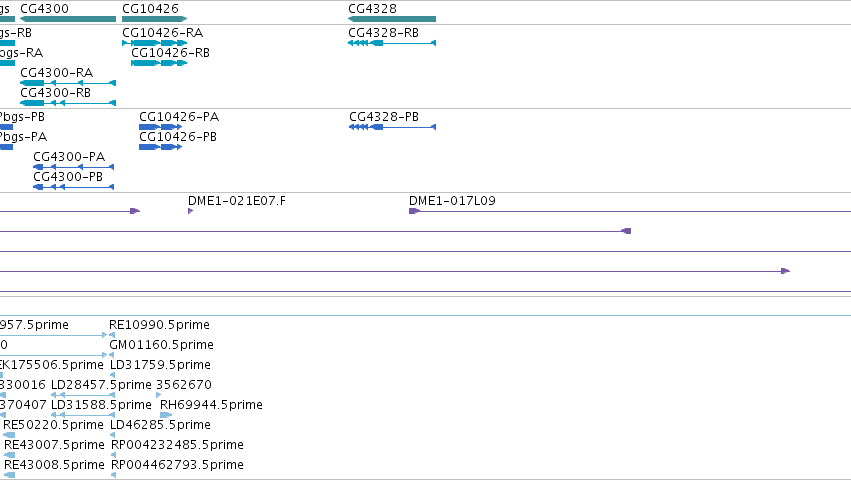Screen dimensions: 851x480
Task: Click the CG10426 gene feature
Action: click(155, 19)
